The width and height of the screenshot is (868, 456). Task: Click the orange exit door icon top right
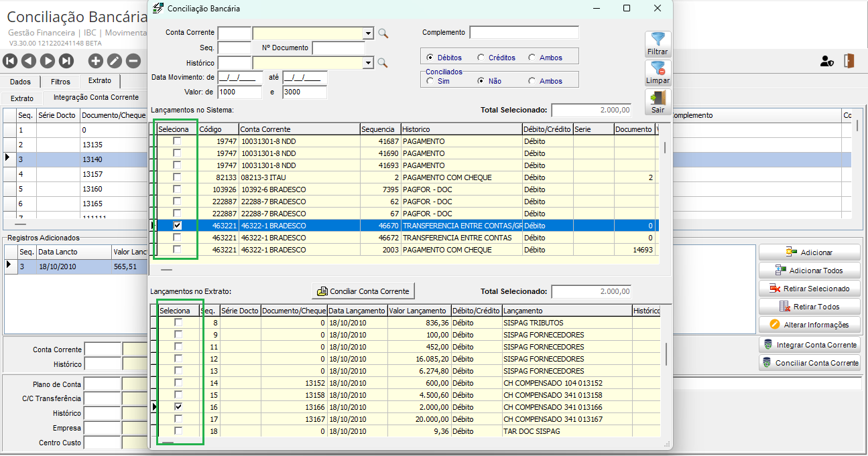(x=849, y=61)
